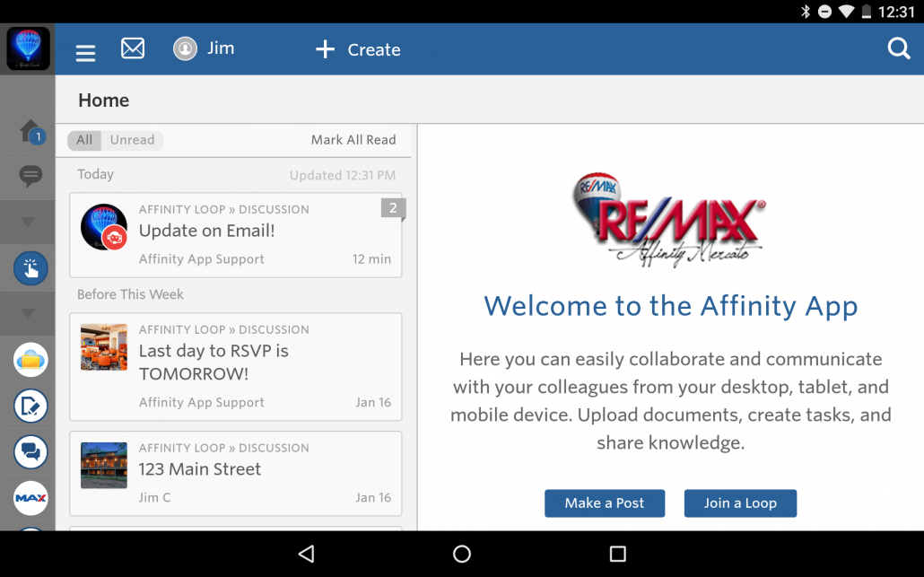Image resolution: width=924 pixels, height=577 pixels.
Task: Click Affinity App Support under Update on Email
Action: coord(202,259)
